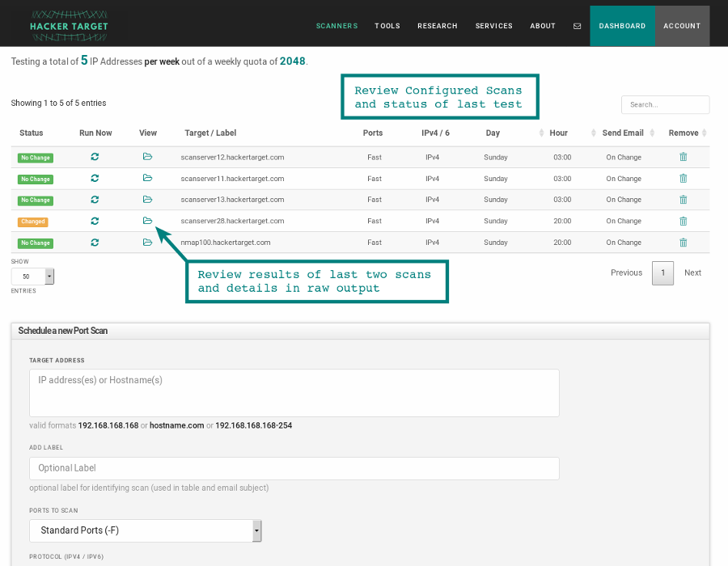The width and height of the screenshot is (728, 566).
Task: Select scanserver28.hackertarget.com target text
Action: 232,221
